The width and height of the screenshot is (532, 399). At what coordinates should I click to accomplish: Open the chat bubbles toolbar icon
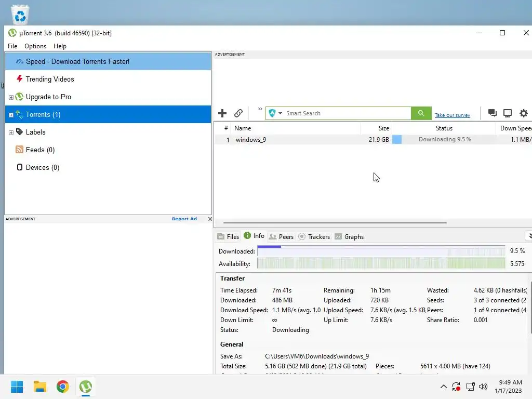[x=493, y=113]
